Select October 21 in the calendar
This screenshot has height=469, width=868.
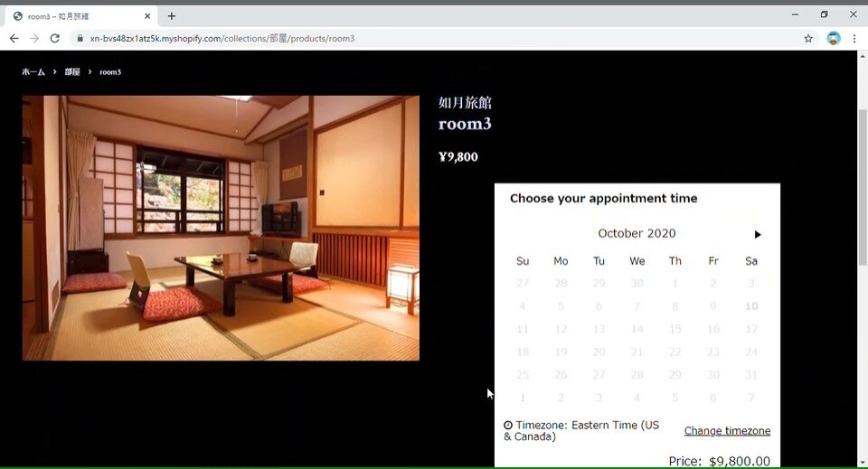pos(637,352)
